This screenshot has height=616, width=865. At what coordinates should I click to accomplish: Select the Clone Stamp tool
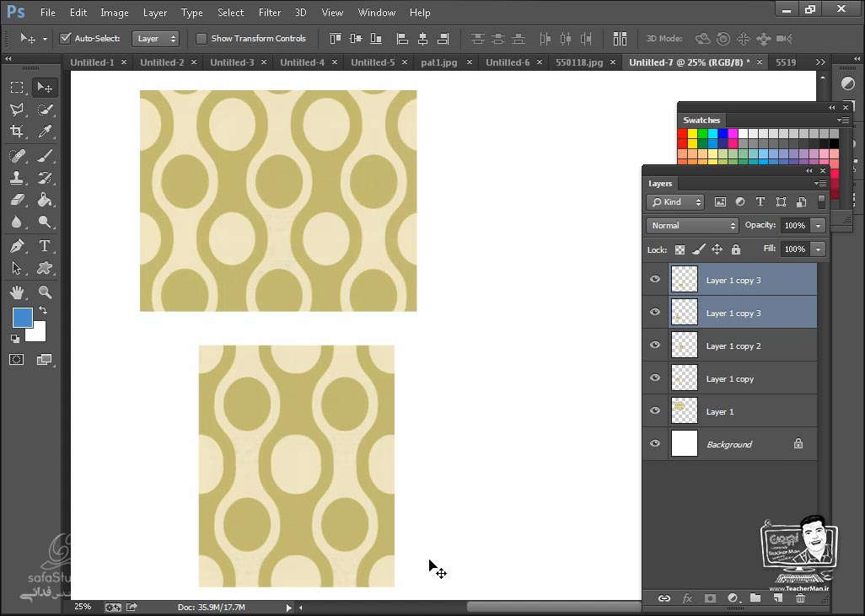click(17, 178)
